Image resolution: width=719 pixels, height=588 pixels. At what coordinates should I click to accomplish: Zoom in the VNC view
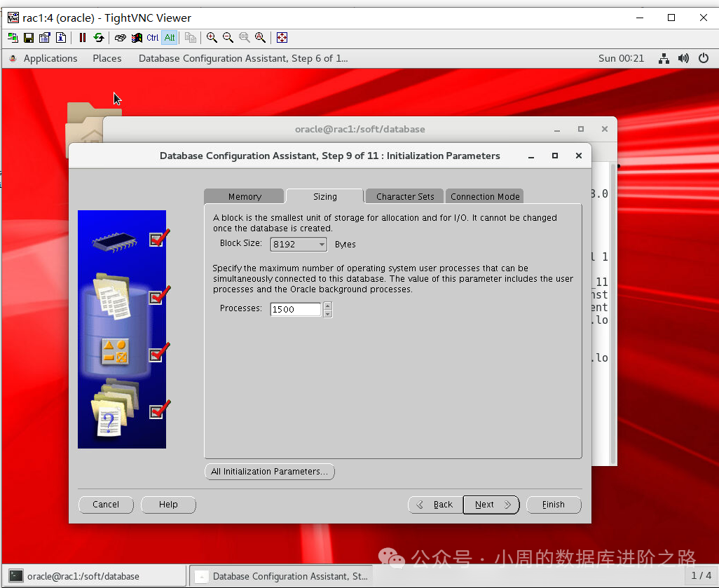[x=212, y=38]
